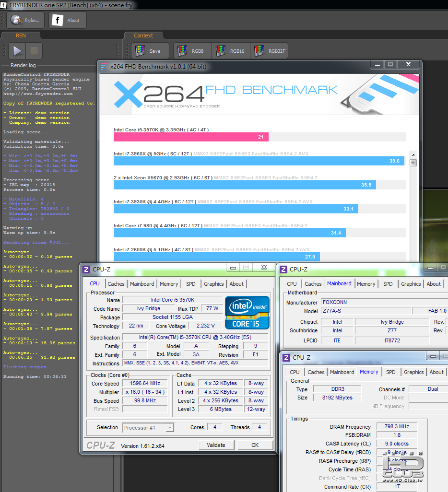Open the SPD tab in left CPU-Z window
This screenshot has width=448, height=492.
[190, 284]
